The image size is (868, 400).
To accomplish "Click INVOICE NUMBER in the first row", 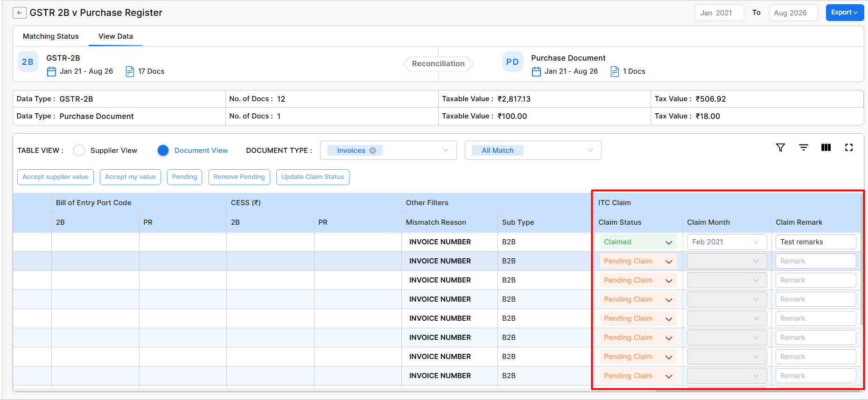I will click(440, 242).
